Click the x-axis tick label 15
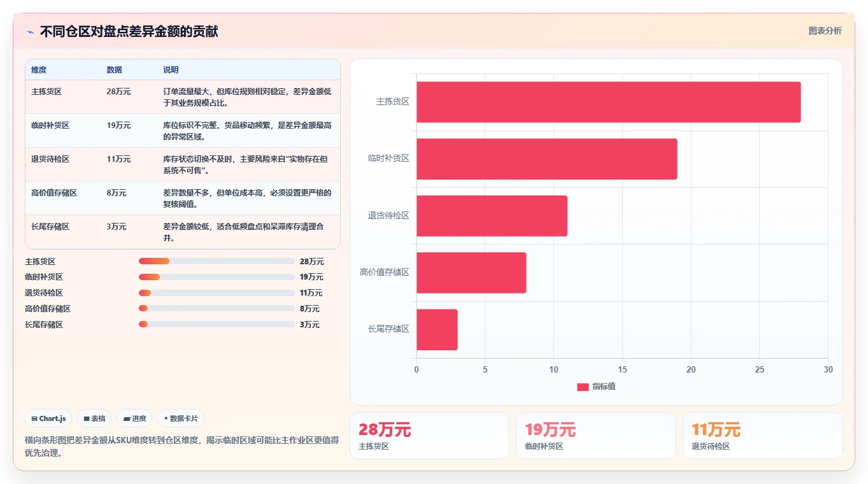This screenshot has height=484, width=868. click(622, 369)
